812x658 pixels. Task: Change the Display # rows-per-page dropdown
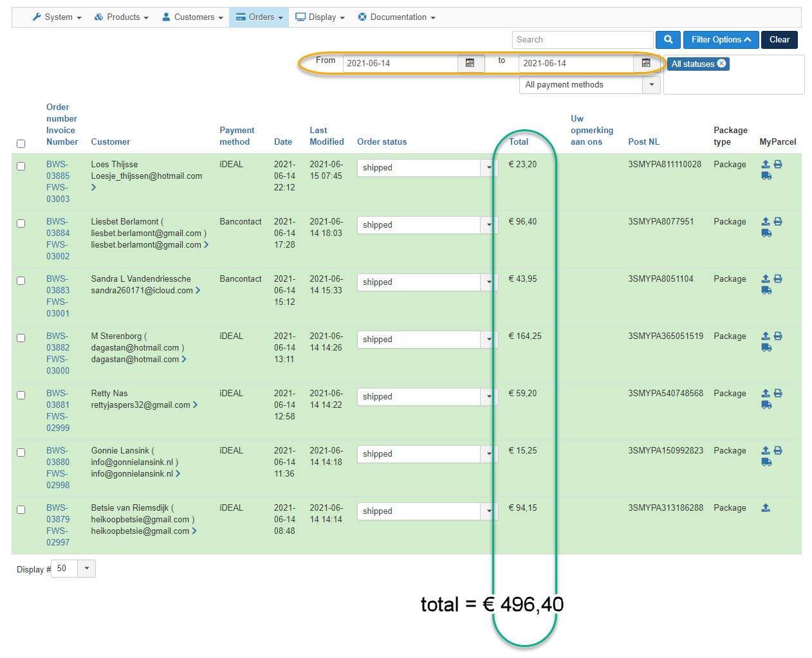pos(73,569)
